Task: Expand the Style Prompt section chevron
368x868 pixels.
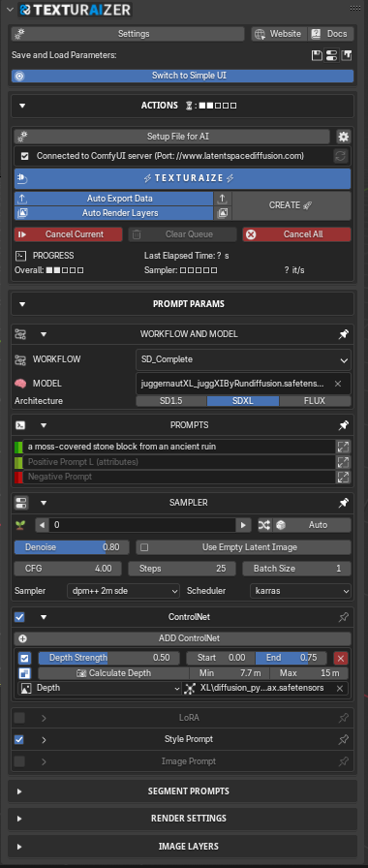Action: (44, 739)
